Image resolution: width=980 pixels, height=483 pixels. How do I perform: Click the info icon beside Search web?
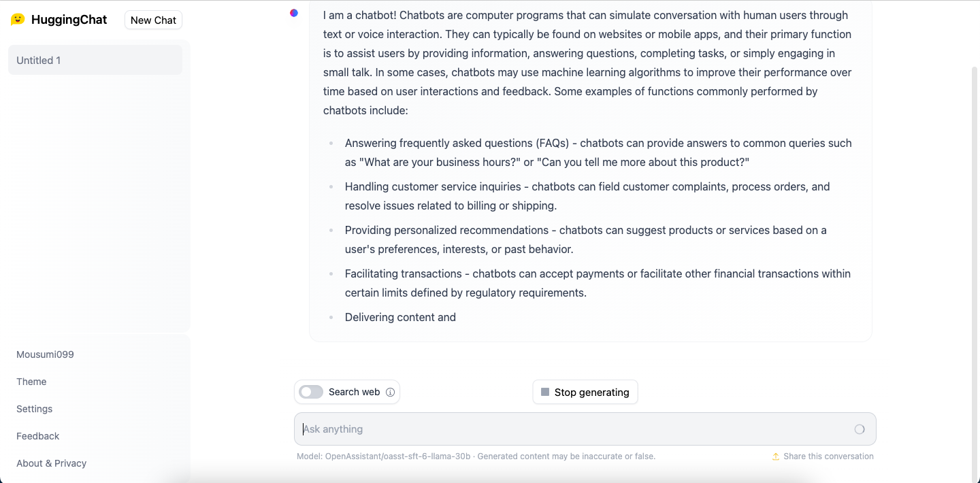point(390,392)
